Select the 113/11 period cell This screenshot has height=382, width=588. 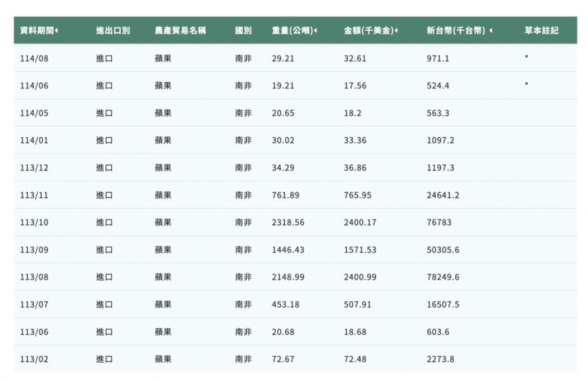(34, 195)
